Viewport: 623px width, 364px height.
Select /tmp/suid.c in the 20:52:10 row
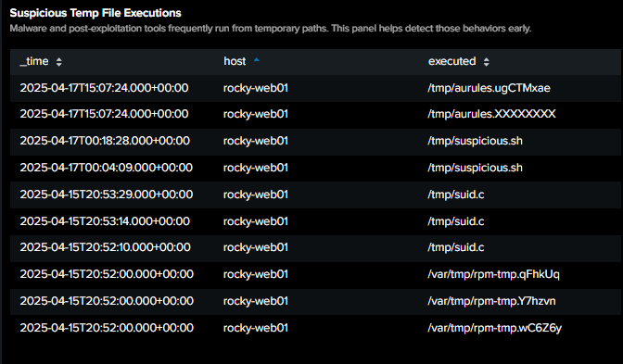tap(456, 247)
